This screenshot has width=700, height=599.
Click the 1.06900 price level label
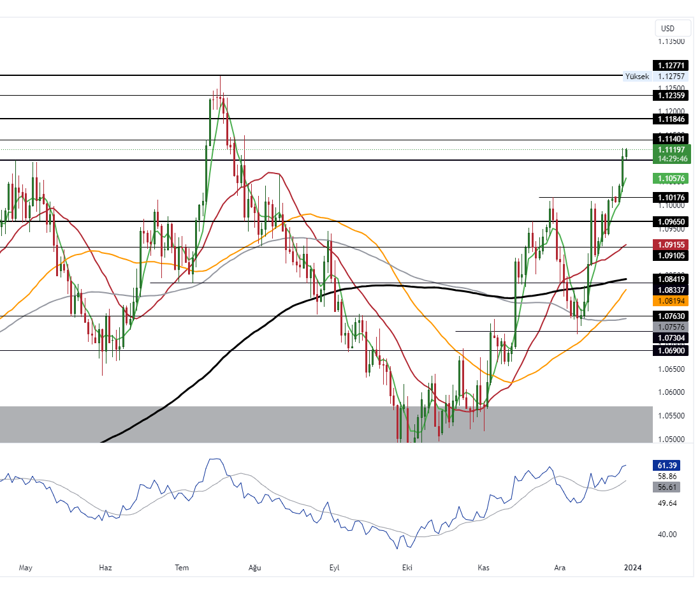coord(670,351)
